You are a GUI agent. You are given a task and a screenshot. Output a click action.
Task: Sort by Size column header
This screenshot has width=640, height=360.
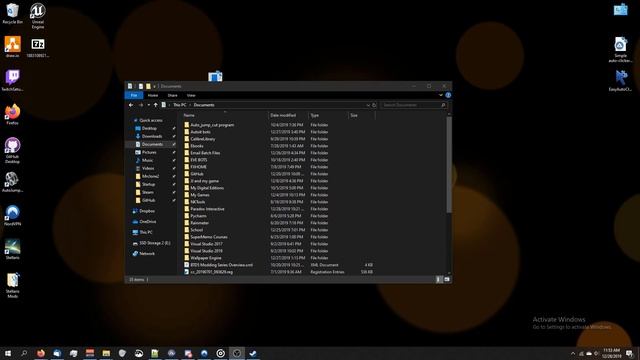click(362, 116)
